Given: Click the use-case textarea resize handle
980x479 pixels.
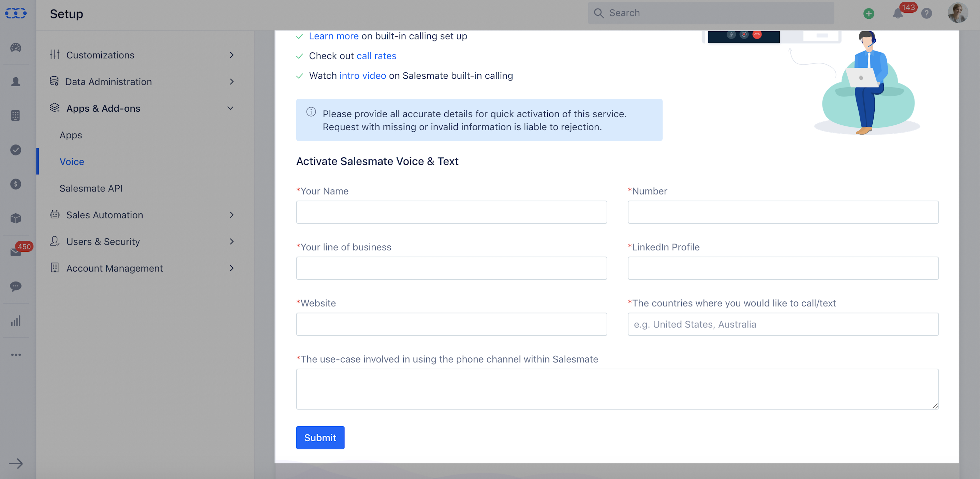Looking at the screenshot, I should point(935,406).
